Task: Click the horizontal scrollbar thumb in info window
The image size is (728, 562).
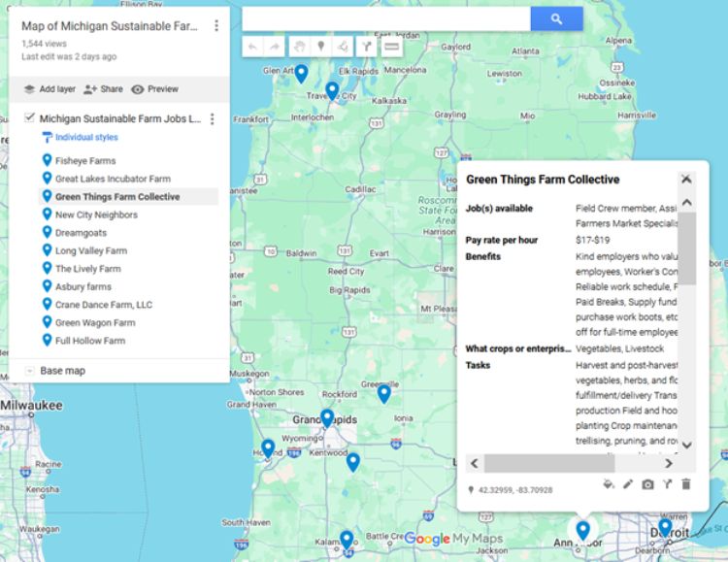Action: [549, 464]
